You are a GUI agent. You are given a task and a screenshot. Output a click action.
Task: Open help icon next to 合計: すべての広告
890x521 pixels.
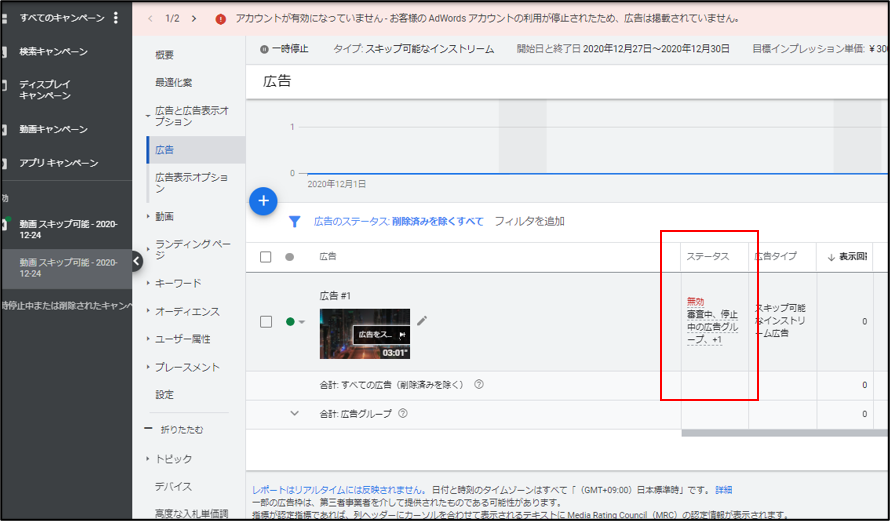point(479,384)
